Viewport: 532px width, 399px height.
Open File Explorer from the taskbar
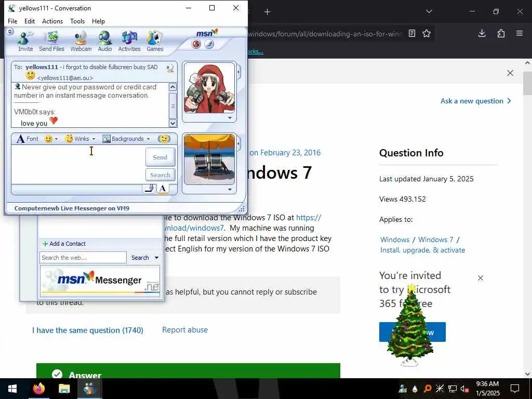click(x=64, y=389)
